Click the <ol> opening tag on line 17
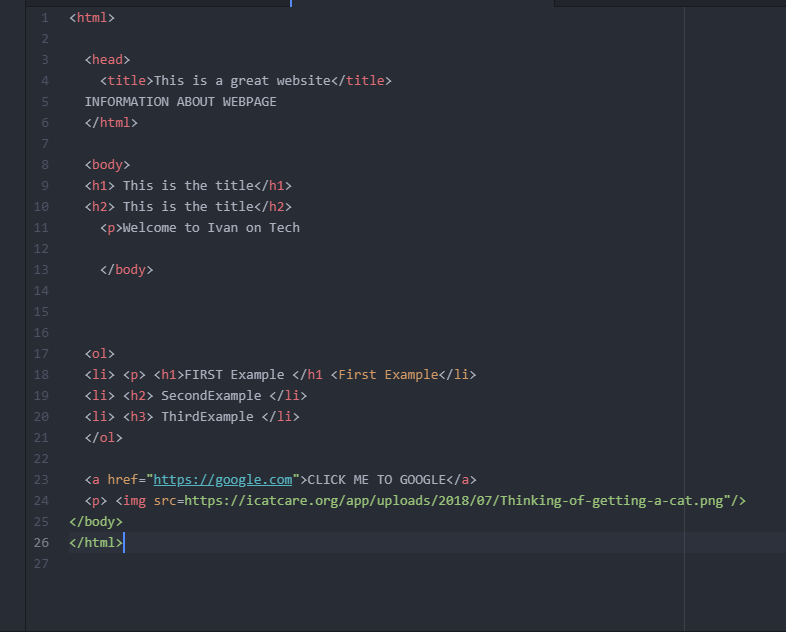This screenshot has height=632, width=786. (x=100, y=354)
